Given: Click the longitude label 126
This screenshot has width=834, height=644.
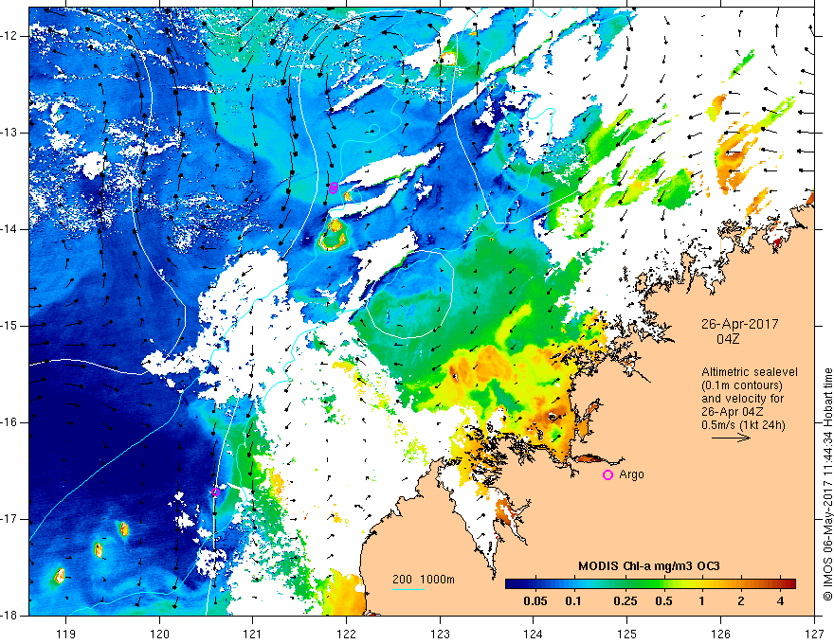Looking at the screenshot, I should coord(720,634).
